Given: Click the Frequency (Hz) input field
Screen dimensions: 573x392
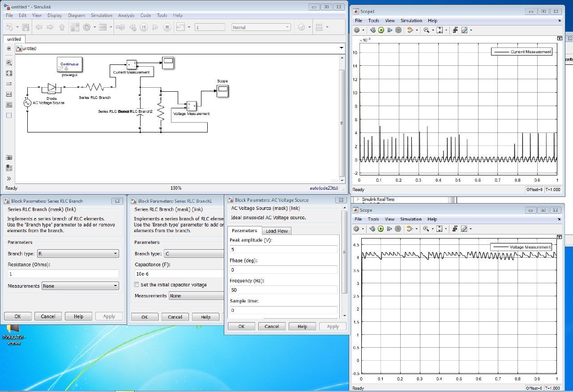Looking at the screenshot, I should click(283, 290).
